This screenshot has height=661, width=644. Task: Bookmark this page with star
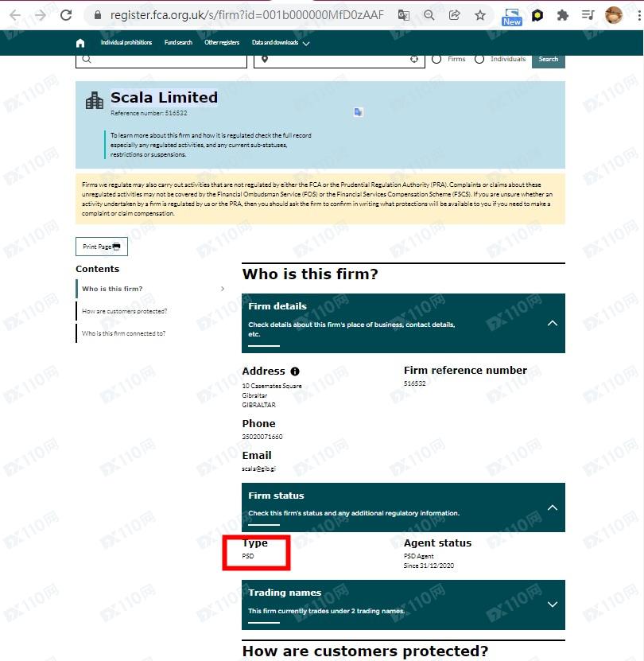click(480, 16)
